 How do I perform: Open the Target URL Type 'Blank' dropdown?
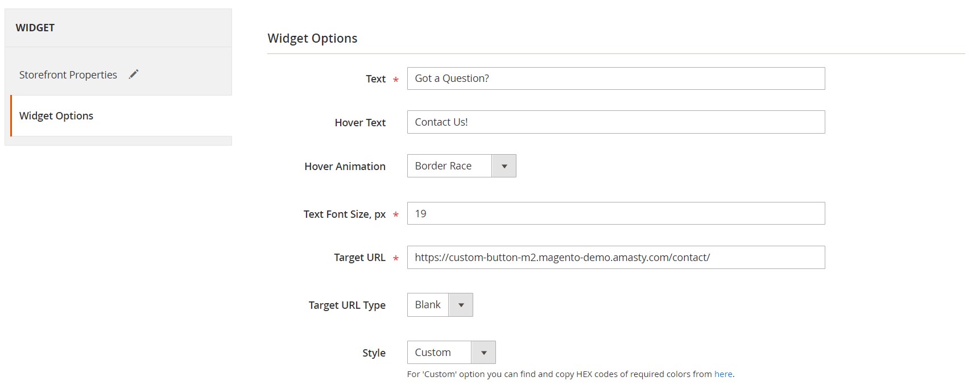click(428, 305)
